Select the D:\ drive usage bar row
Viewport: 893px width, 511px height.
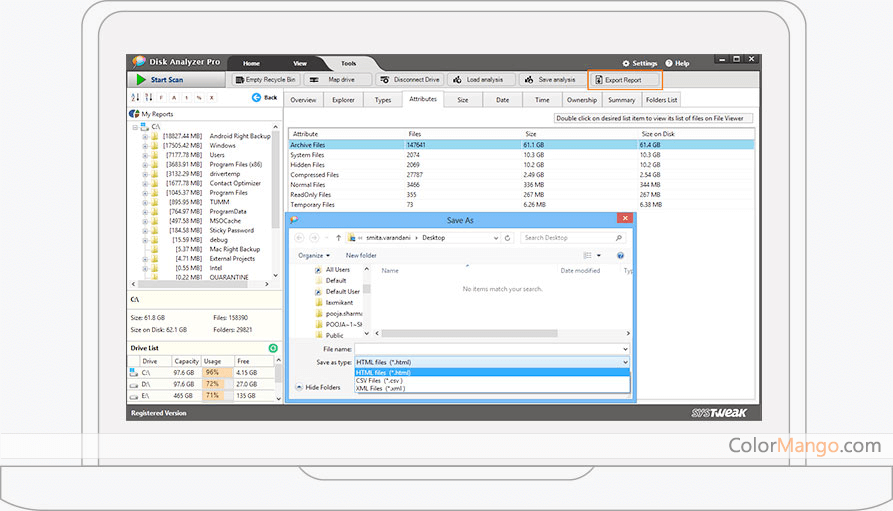pyautogui.click(x=212, y=383)
